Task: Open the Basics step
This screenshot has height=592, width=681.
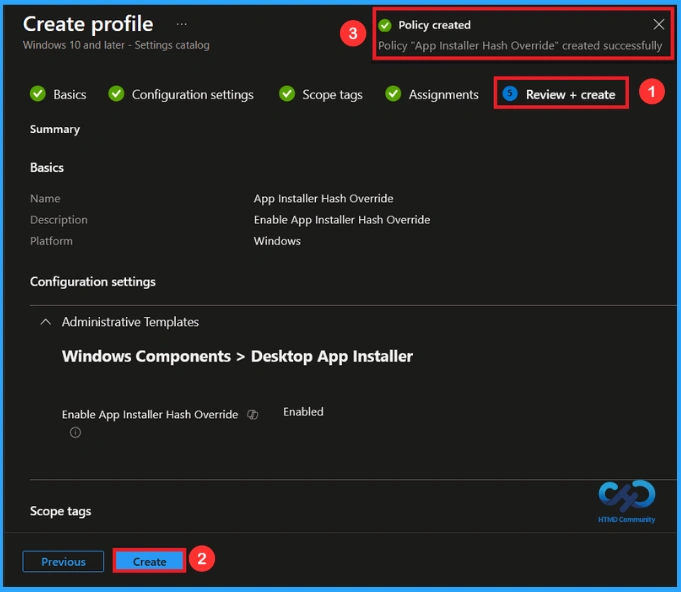Action: (69, 94)
